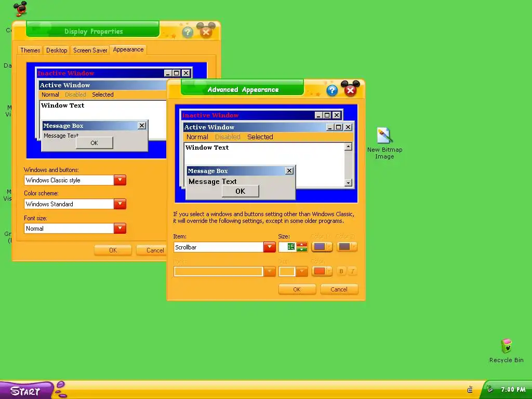Click the disabled Font name field

coord(219,271)
